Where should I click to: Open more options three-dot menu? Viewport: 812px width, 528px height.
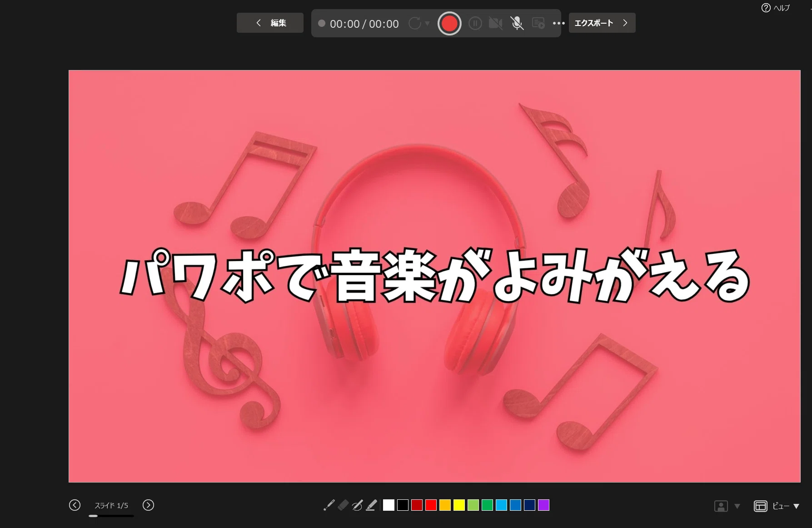click(x=558, y=23)
